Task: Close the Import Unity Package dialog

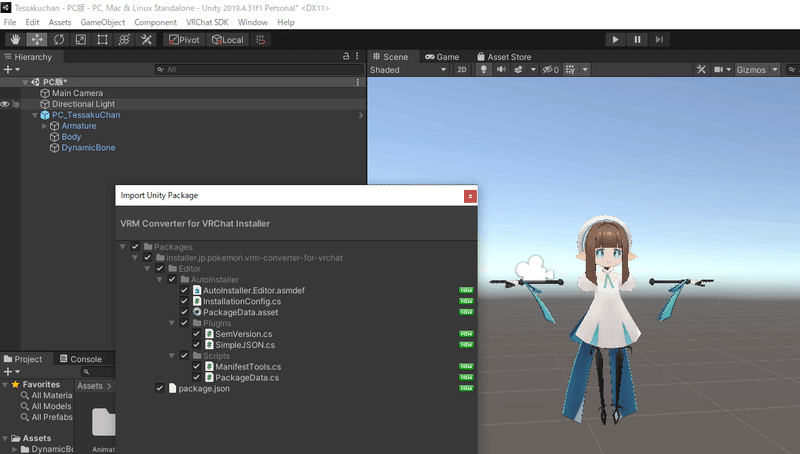Action: click(x=470, y=196)
